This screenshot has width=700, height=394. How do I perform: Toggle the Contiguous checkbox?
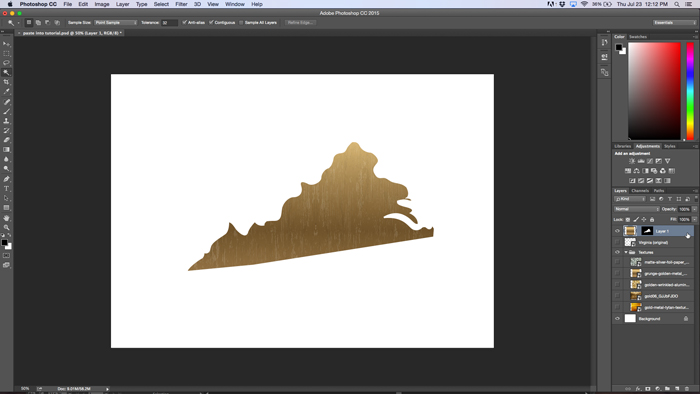211,22
